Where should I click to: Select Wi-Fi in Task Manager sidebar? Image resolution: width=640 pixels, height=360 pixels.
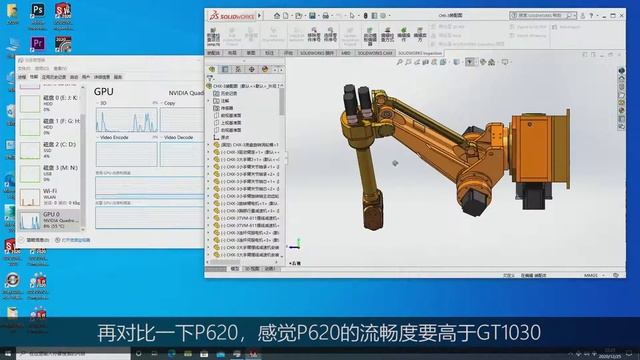click(49, 197)
